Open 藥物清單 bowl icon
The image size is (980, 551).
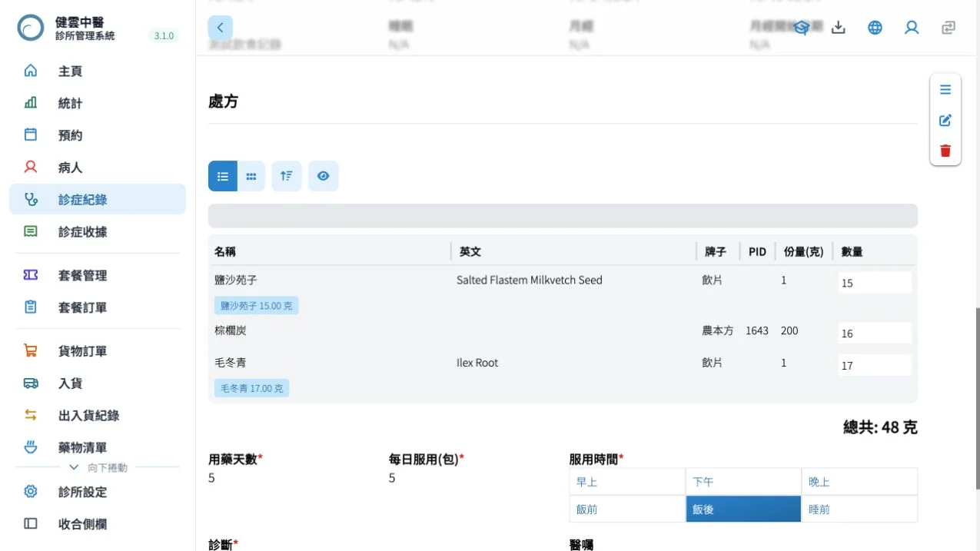[x=31, y=447]
